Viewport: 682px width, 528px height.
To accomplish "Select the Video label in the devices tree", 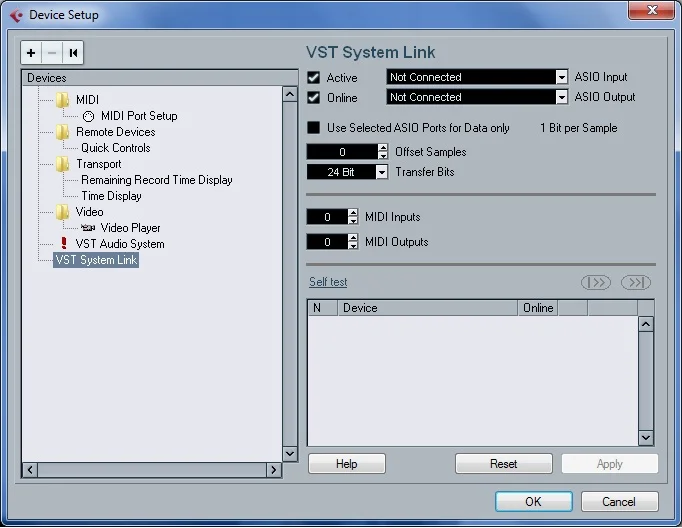I will tap(90, 212).
